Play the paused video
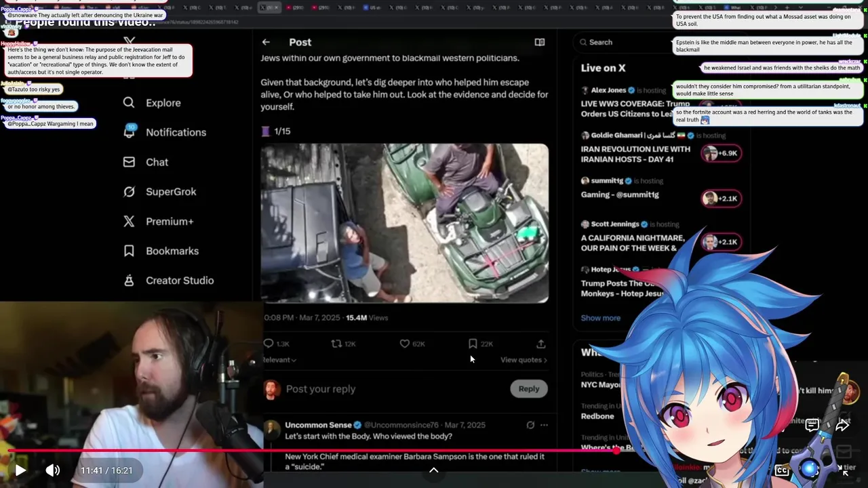 click(20, 470)
